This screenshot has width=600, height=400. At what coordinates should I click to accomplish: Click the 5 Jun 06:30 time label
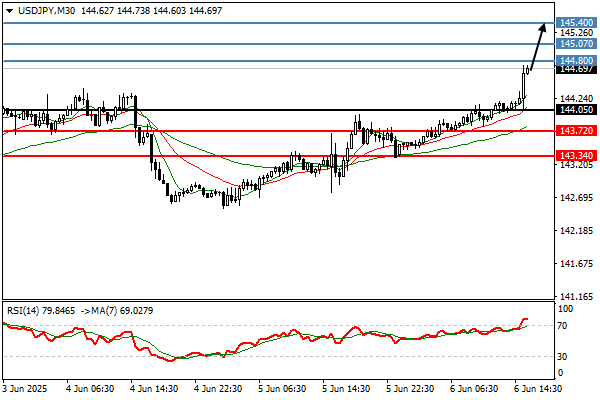282,389
